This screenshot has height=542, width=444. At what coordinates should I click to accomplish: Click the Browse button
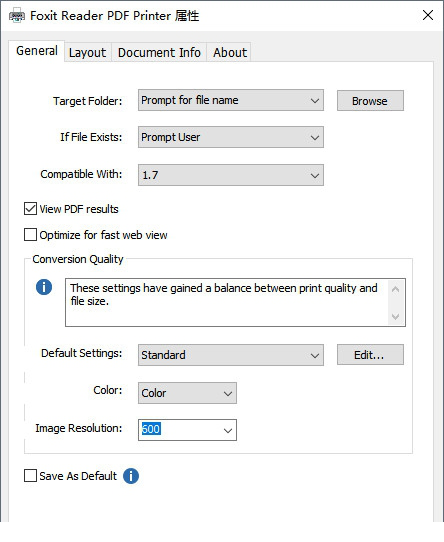click(370, 101)
